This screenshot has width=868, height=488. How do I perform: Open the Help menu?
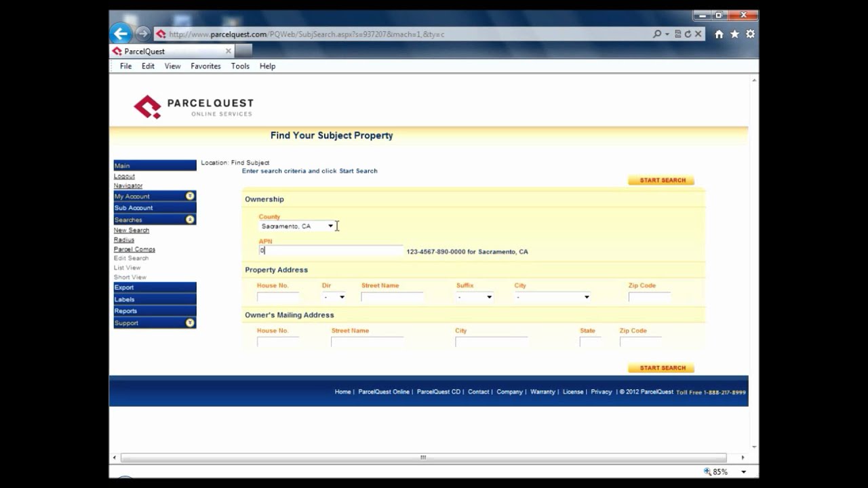coord(267,66)
